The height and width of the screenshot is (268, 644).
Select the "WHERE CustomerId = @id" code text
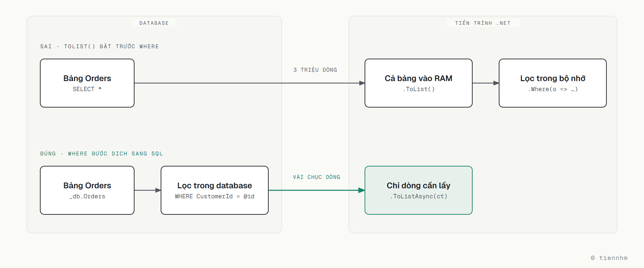(x=215, y=196)
